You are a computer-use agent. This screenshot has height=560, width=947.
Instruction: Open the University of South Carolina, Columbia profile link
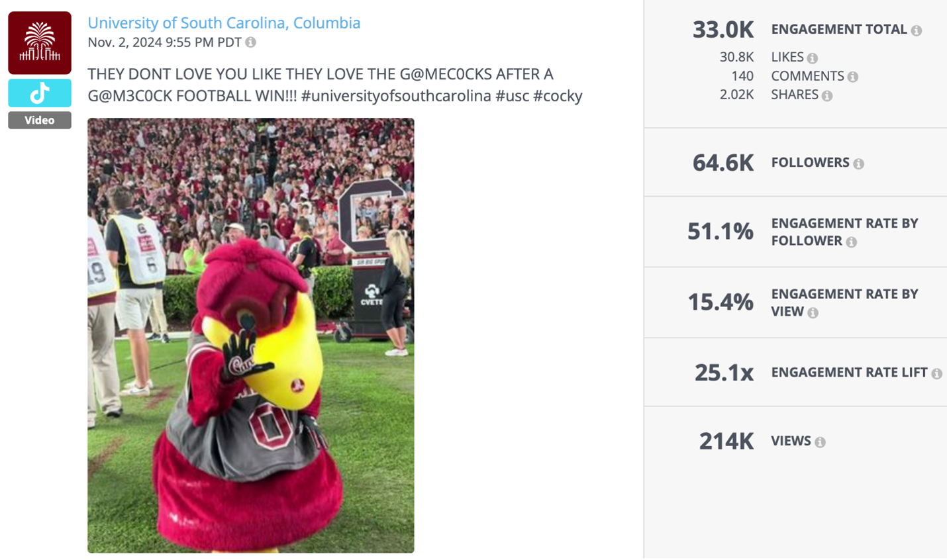tap(224, 23)
